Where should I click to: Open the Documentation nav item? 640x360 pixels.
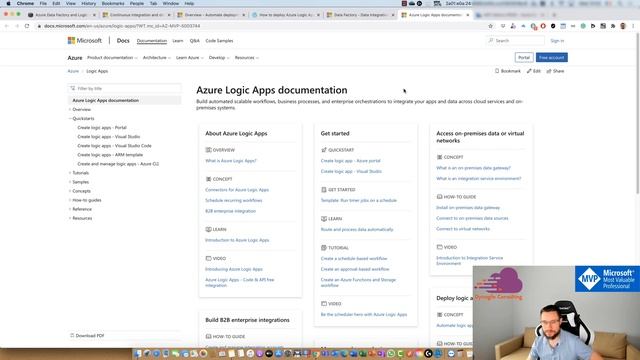(152, 41)
